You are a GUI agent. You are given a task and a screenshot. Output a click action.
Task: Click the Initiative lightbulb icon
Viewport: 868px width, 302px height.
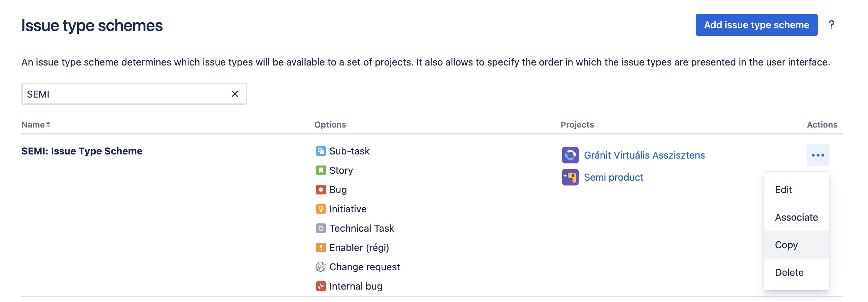[321, 209]
